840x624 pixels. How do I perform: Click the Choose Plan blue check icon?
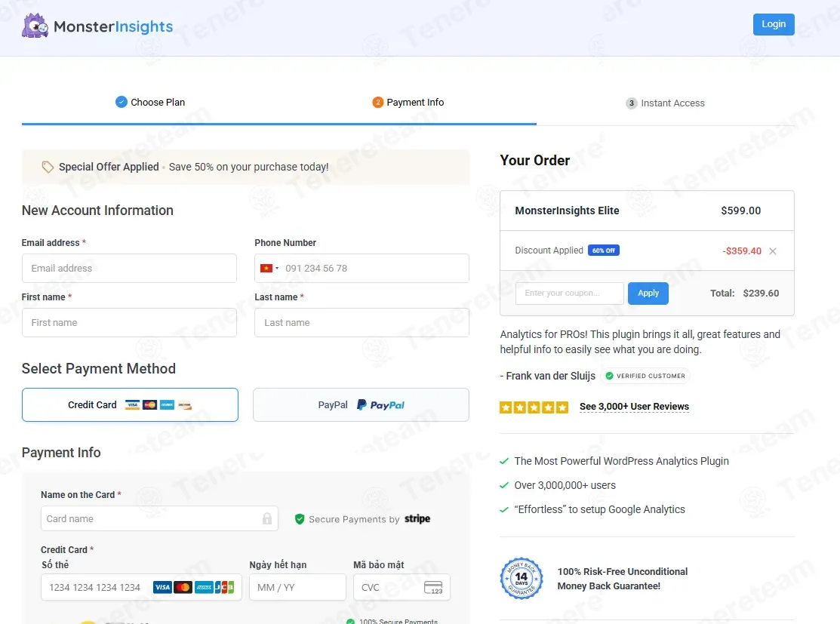[x=121, y=102]
